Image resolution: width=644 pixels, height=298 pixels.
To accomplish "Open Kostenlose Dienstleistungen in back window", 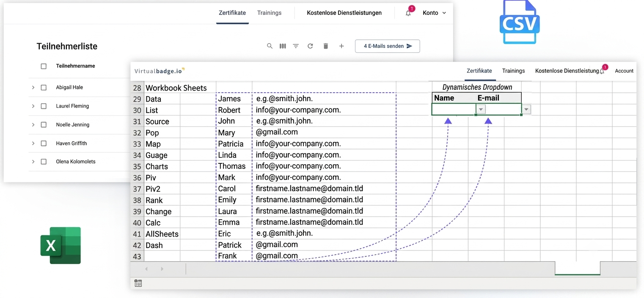I will 344,13.
